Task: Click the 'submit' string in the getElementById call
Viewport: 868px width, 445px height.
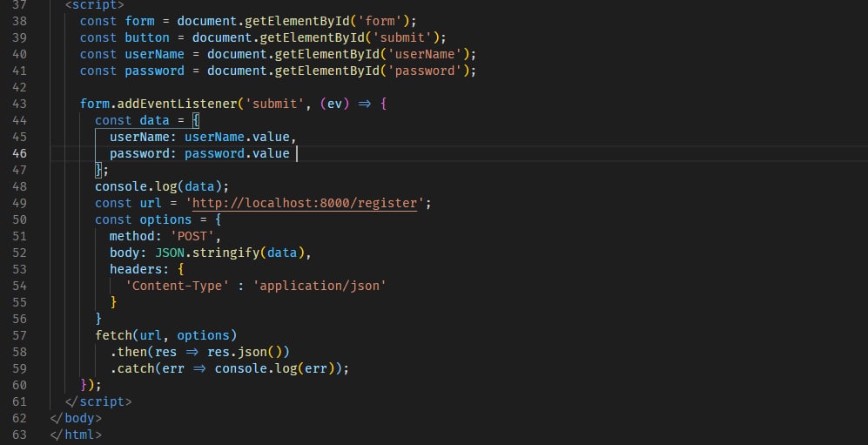Action: click(402, 37)
